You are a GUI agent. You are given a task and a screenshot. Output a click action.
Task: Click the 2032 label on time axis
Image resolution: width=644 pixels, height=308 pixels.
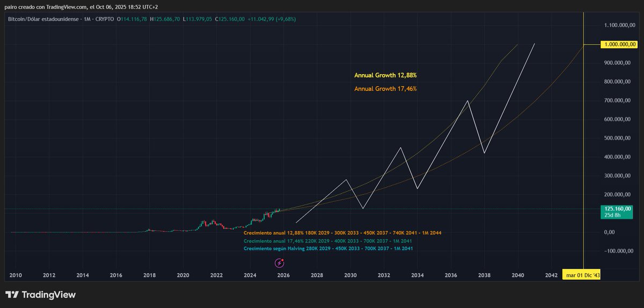(x=384, y=275)
